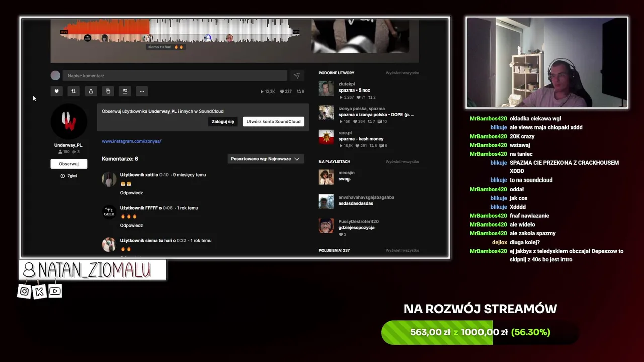This screenshot has width=644, height=362.
Task: Open spazma x izonya polska - DOPE track
Action: pos(376,115)
